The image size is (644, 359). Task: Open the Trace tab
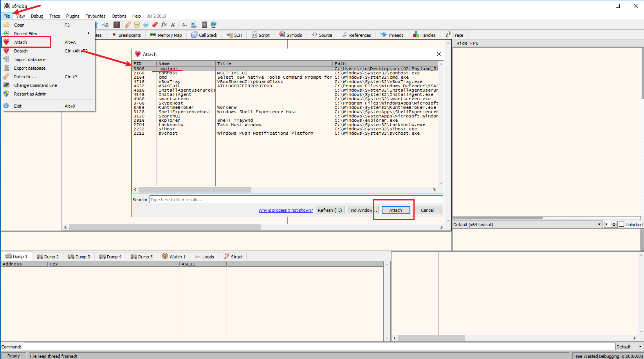[454, 35]
